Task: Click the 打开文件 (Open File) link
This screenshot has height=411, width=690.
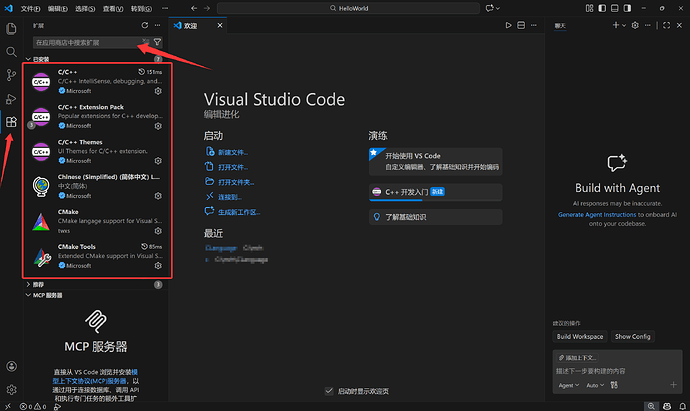Action: pyautogui.click(x=233, y=167)
